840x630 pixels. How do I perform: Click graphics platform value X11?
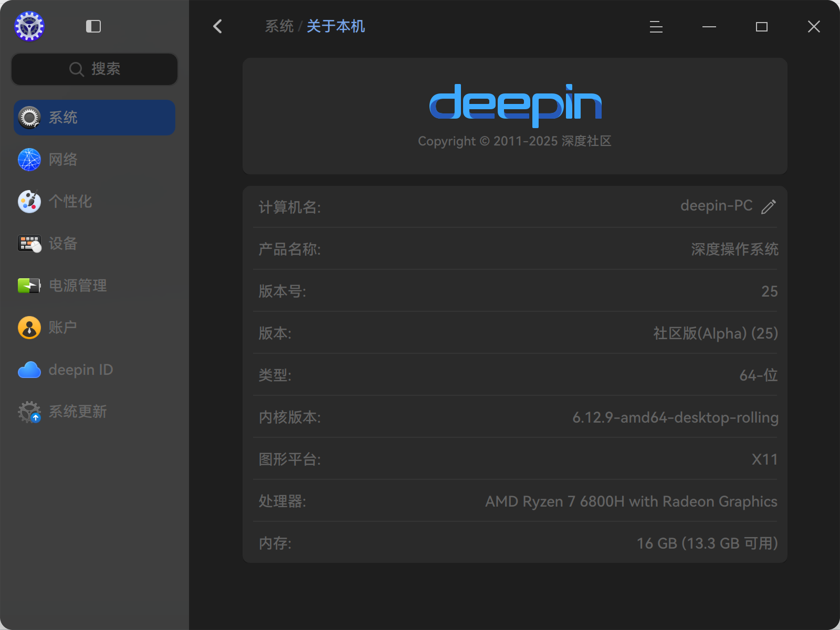coord(765,459)
